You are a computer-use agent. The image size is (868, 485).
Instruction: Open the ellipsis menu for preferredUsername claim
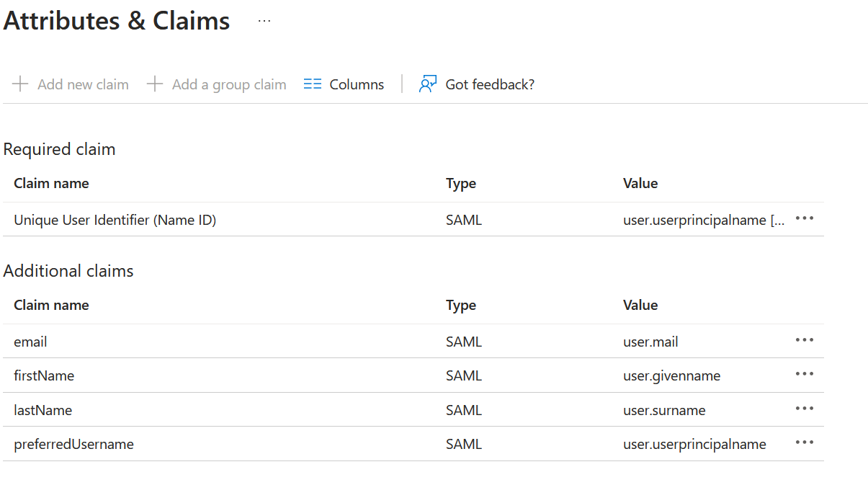click(804, 442)
